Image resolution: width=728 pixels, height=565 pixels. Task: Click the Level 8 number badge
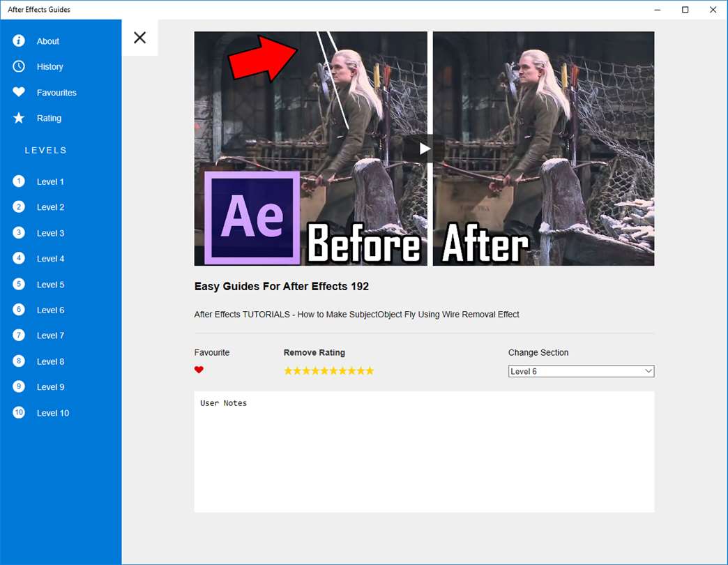pyautogui.click(x=19, y=361)
